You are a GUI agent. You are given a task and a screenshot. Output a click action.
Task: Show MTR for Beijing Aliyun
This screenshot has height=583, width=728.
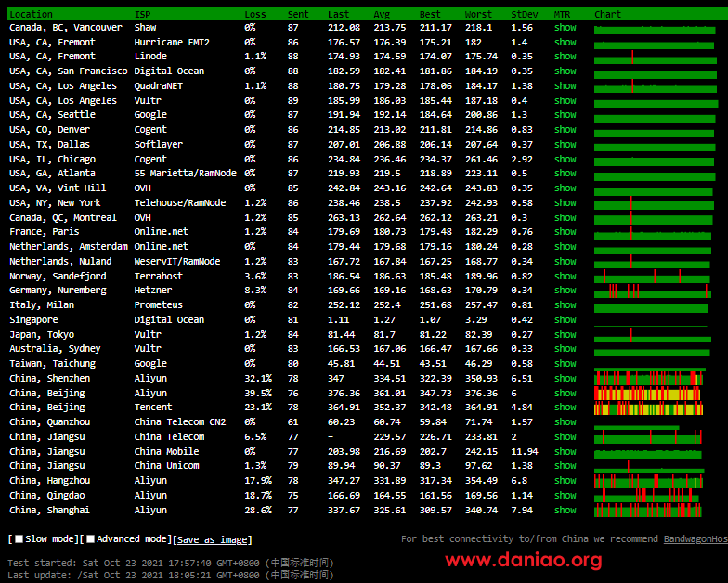coord(565,394)
